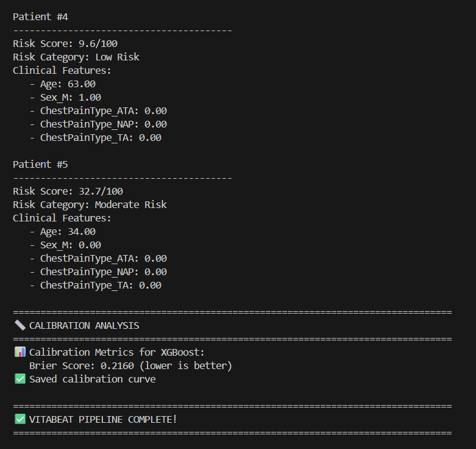Click the CALIBRATION ANALYSIS heading text
The width and height of the screenshot is (476, 449).
(84, 326)
